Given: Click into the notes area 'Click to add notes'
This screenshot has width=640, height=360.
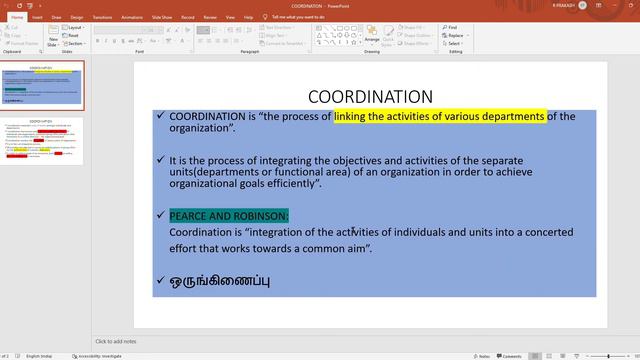Looking at the screenshot, I should tap(116, 341).
